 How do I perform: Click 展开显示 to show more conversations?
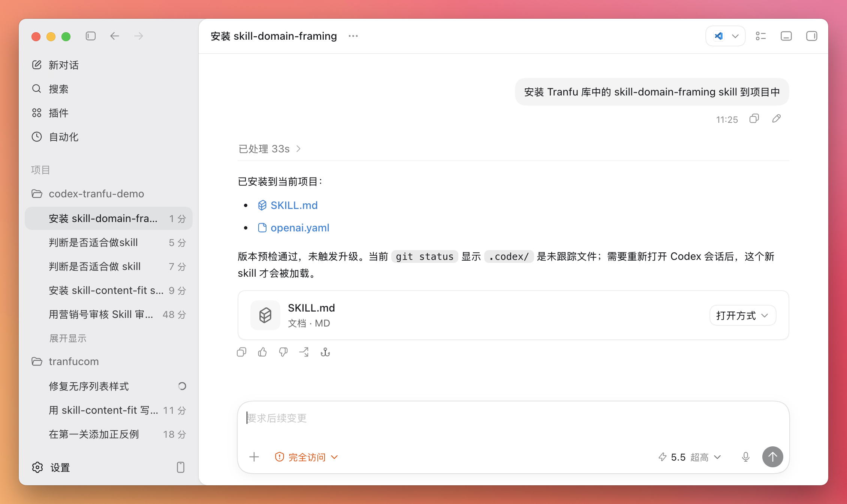[68, 338]
